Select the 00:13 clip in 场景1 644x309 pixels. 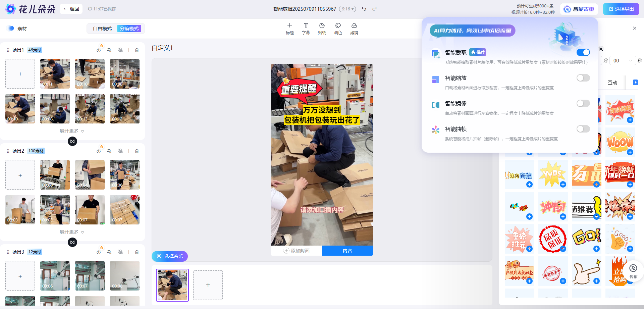[x=90, y=109]
